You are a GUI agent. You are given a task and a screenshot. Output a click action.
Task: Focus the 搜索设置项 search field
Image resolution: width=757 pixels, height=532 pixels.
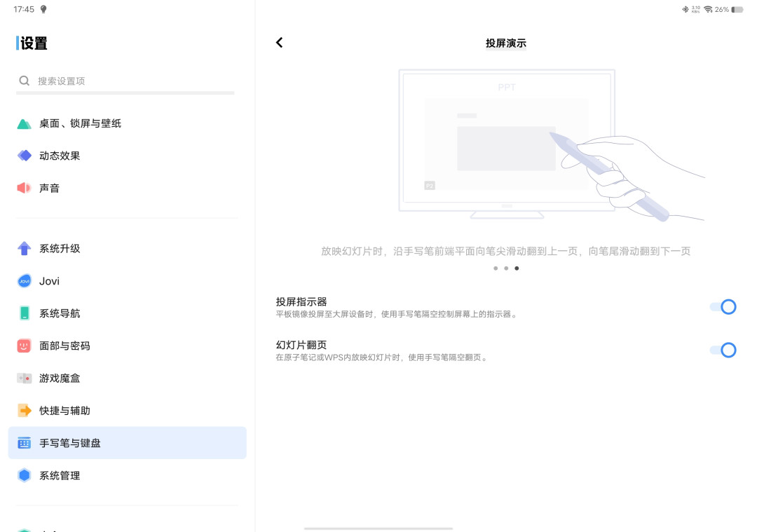pos(125,81)
